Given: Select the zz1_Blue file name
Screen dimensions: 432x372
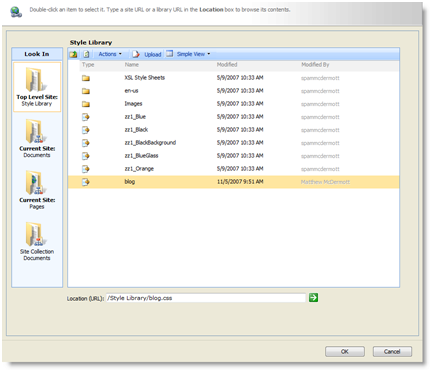Looking at the screenshot, I should 135,117.
